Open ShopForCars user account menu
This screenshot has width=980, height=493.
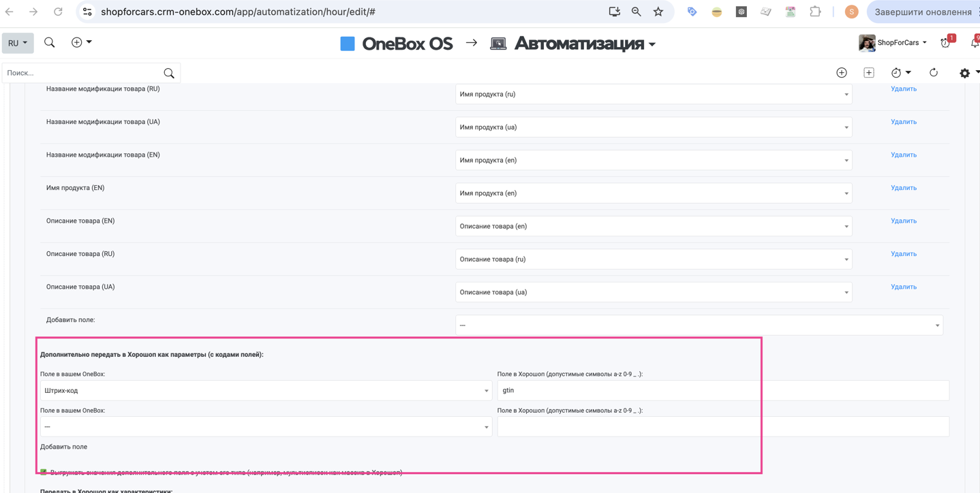click(x=902, y=43)
